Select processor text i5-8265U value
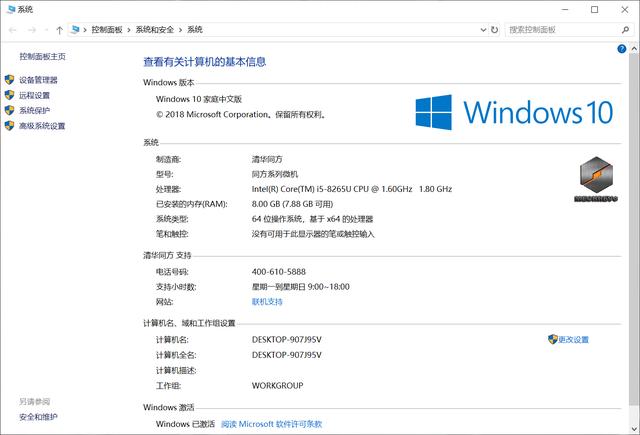Screen dimensions: 640x435 point(352,189)
